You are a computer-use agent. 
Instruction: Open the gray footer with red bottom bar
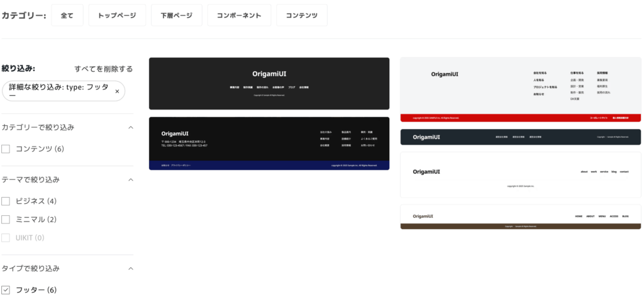tap(521, 89)
